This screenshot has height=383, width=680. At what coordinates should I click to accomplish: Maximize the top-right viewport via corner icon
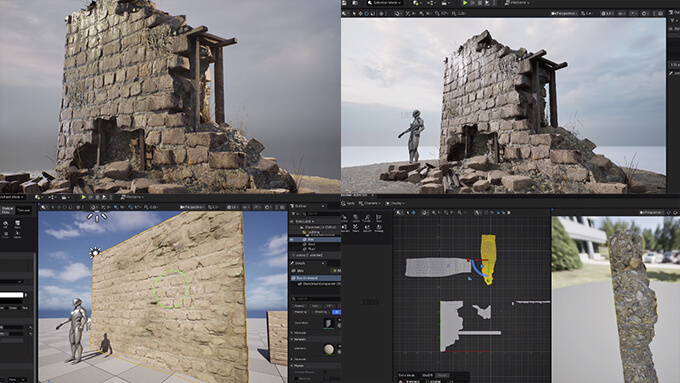[x=661, y=13]
